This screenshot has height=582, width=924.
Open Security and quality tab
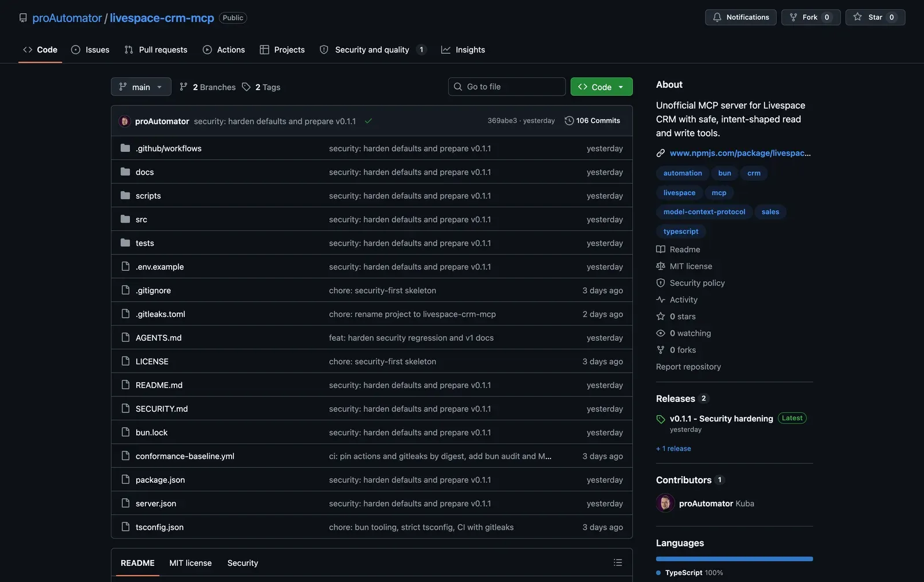click(373, 50)
